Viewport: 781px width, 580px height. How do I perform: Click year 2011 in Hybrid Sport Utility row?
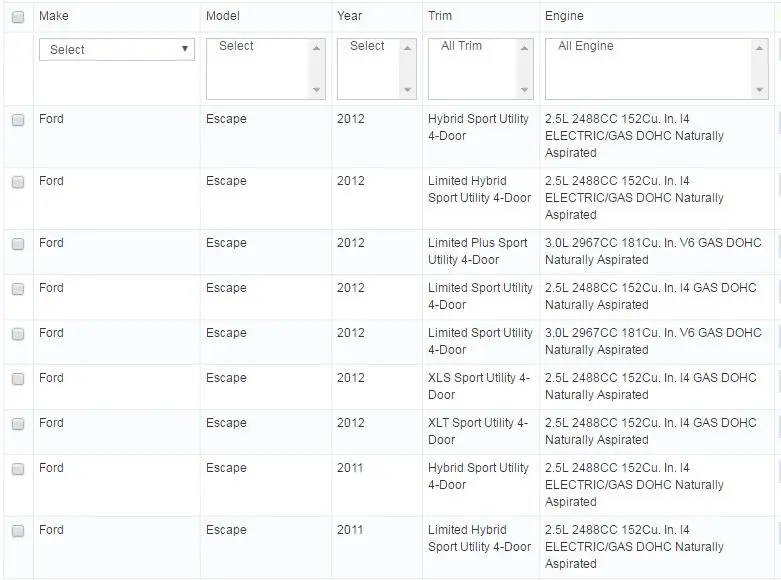coord(350,468)
